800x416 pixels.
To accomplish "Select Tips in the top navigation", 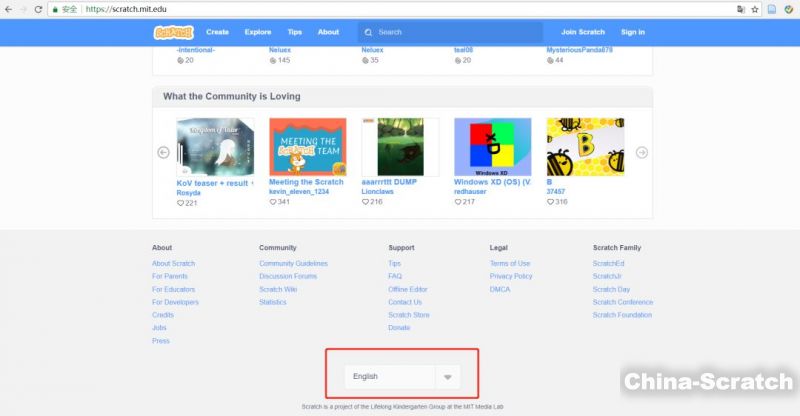I will coord(294,32).
